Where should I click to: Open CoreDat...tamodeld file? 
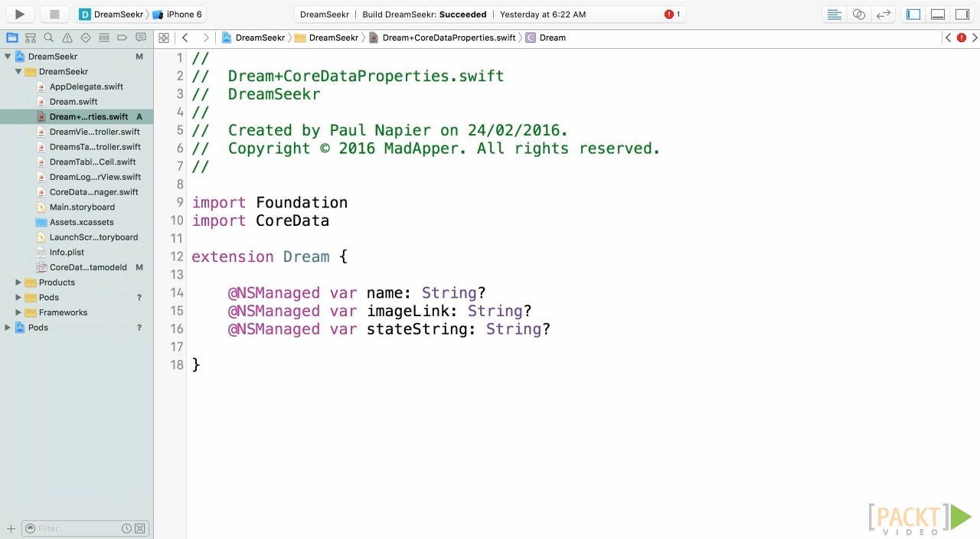coord(77,267)
